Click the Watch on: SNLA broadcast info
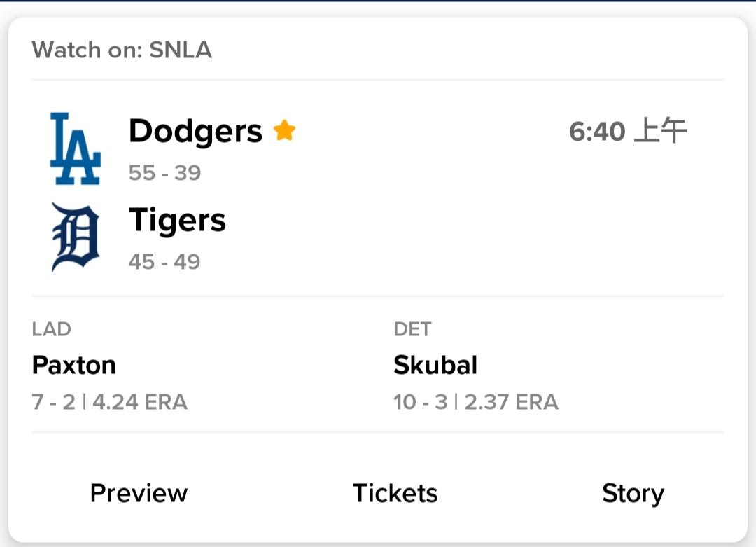Viewport: 756px width, 547px height. (122, 50)
